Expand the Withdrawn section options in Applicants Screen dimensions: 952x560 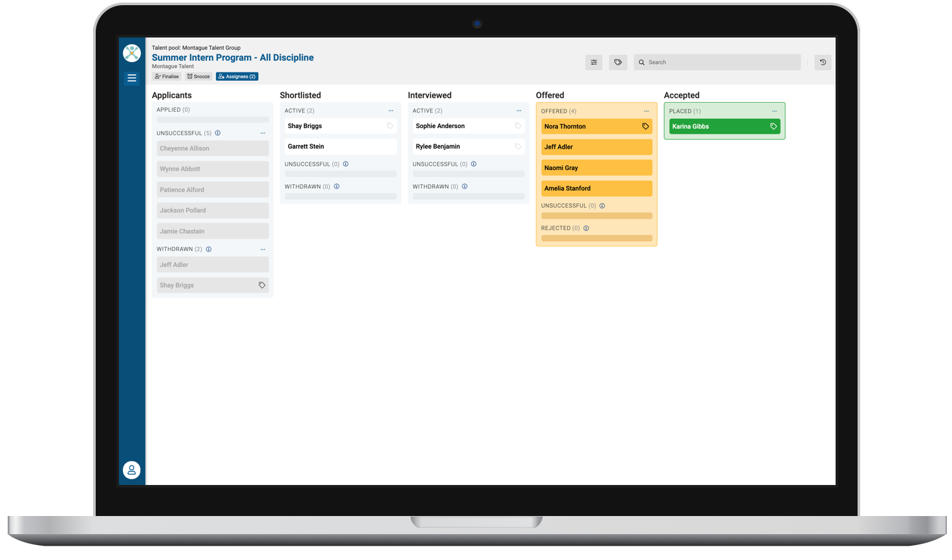263,249
